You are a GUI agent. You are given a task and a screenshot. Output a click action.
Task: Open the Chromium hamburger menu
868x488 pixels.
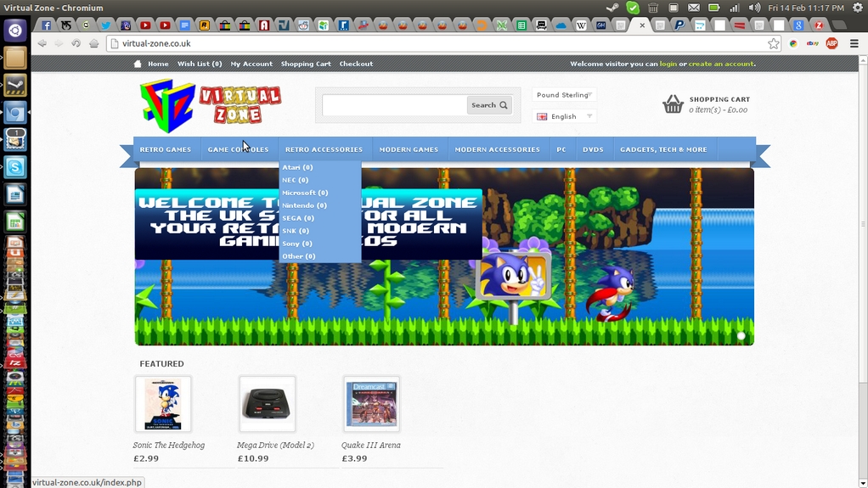(854, 44)
